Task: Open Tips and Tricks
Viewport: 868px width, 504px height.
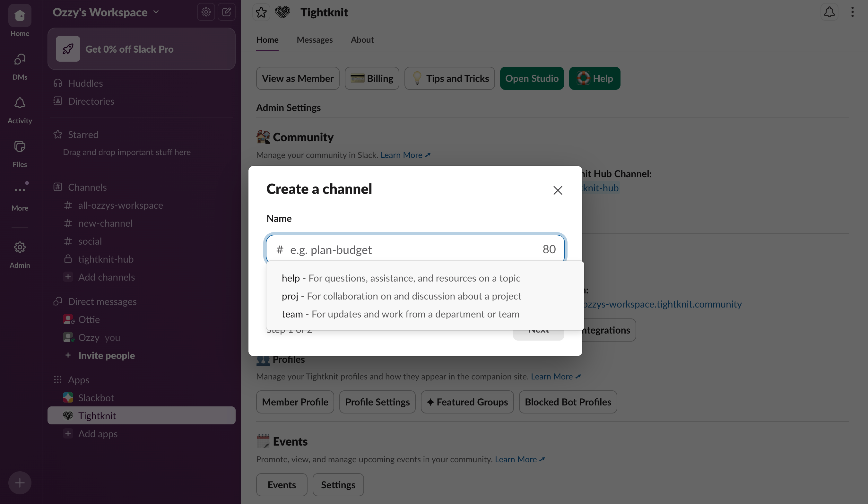Action: tap(449, 78)
